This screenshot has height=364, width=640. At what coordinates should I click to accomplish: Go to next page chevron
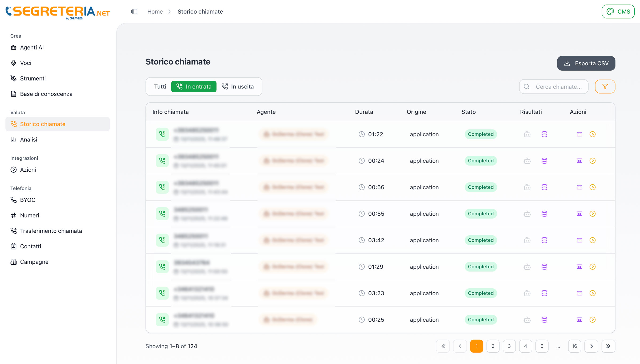[591, 346]
